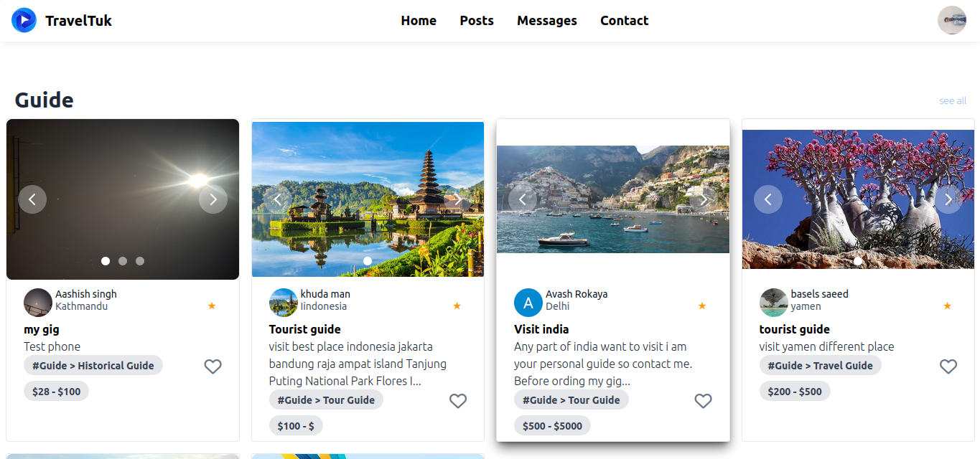Like the Tourist guide Indonesia listing
This screenshot has width=980, height=459.
coord(458,401)
